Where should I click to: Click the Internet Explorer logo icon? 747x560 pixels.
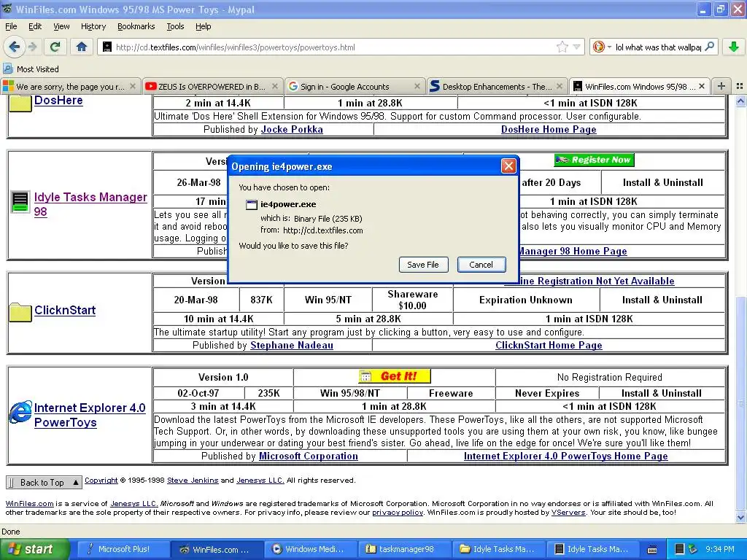20,413
